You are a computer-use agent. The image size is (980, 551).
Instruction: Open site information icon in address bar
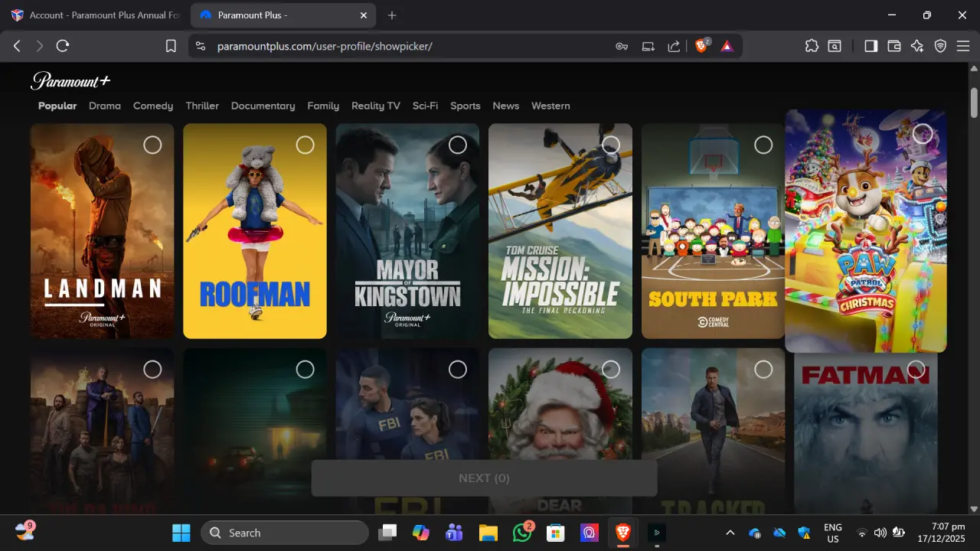coord(201,46)
